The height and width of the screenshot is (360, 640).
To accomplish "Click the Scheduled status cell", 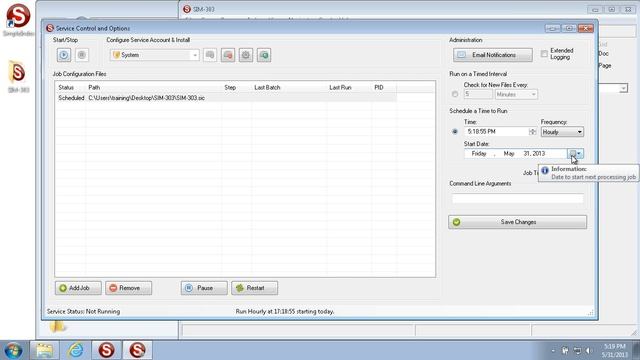I will coord(71,98).
